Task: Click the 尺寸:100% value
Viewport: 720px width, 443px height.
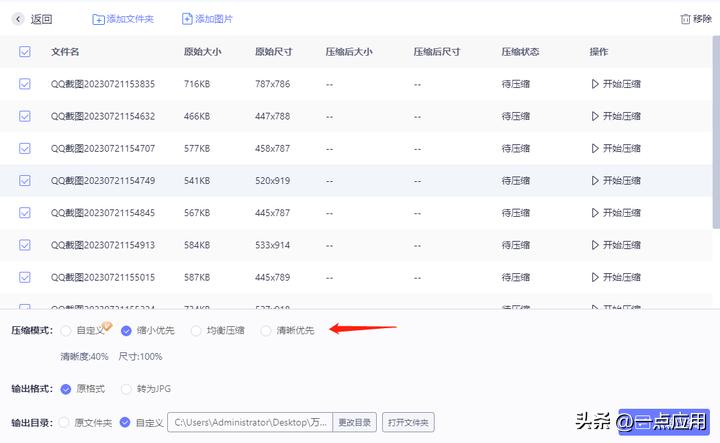Action: 140,357
